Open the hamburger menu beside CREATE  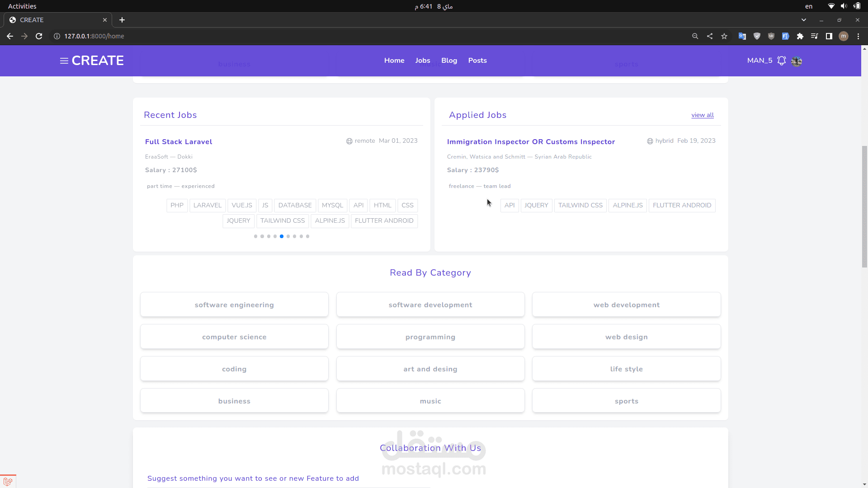coord(64,61)
